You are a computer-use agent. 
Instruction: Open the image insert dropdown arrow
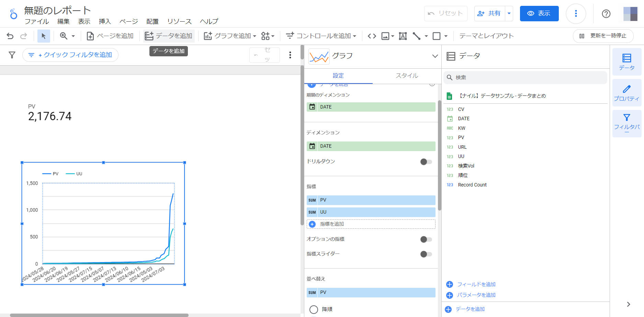[393, 36]
